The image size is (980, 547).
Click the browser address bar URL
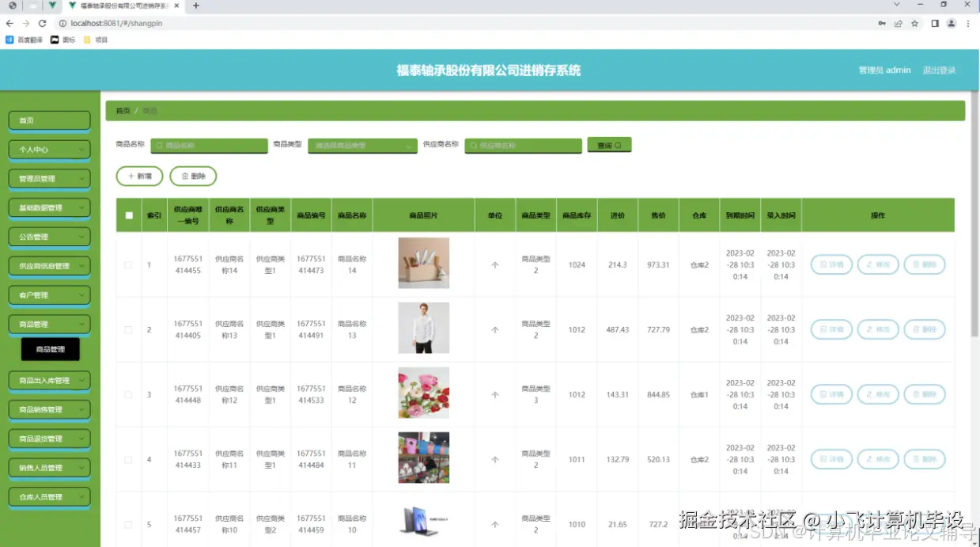116,24
